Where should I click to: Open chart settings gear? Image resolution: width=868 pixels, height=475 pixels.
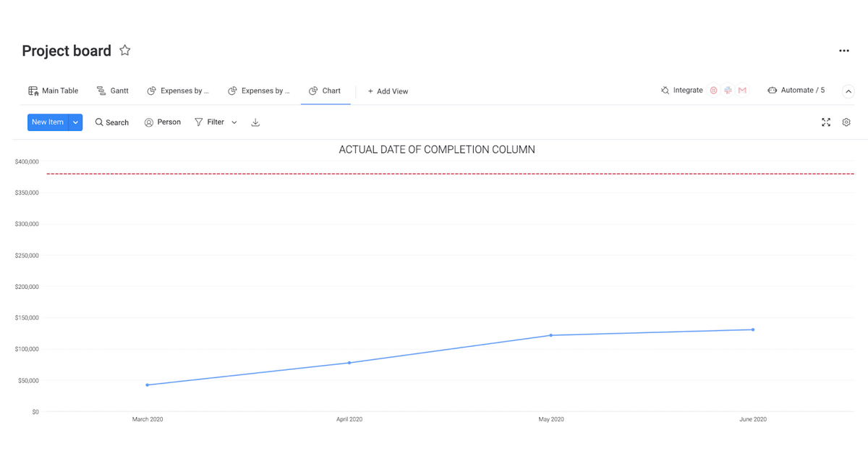tap(846, 122)
